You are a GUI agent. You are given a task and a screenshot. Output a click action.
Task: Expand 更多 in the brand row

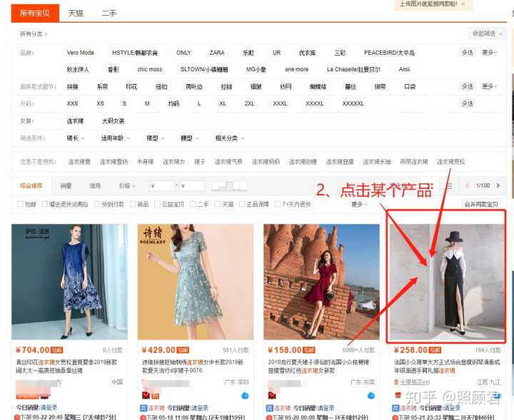point(490,52)
